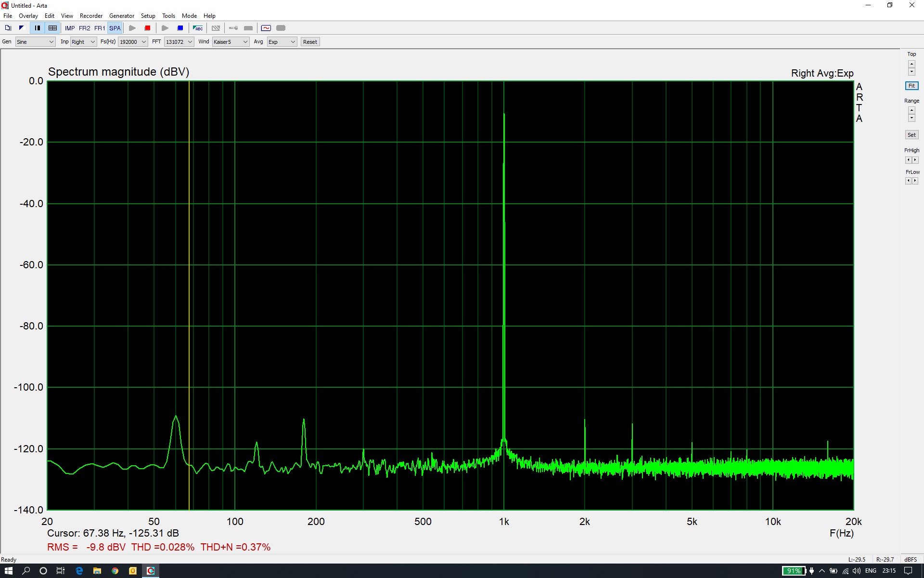The width and height of the screenshot is (924, 578).
Task: Launch Edge browser from the taskbar
Action: (79, 571)
